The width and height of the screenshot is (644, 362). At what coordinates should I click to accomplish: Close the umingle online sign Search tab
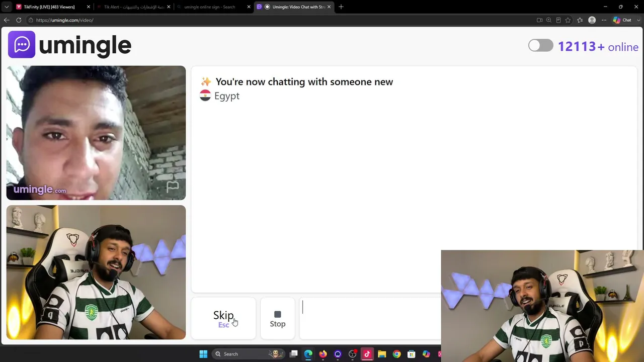[249, 7]
